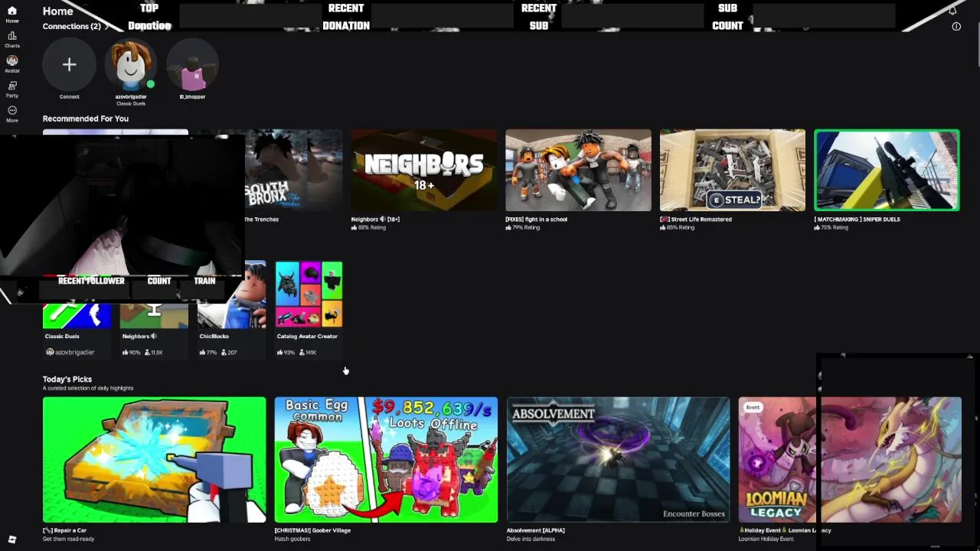Open the Charts page in sidebar

(x=11, y=39)
